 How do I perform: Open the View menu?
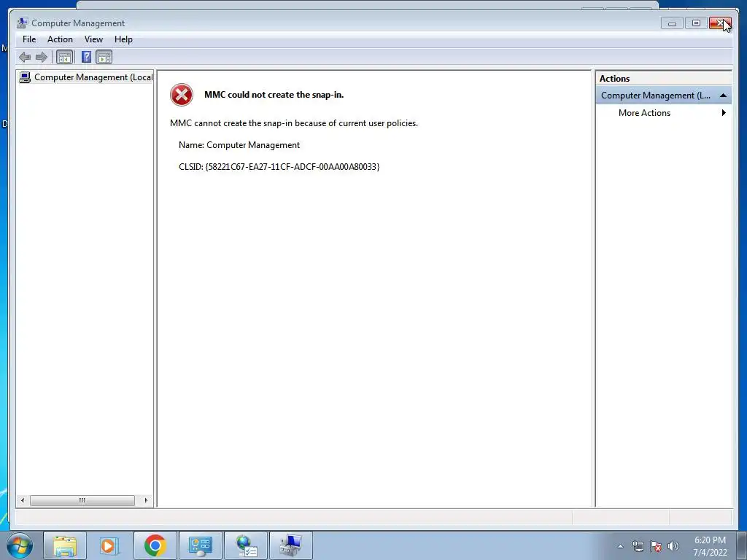coord(93,39)
